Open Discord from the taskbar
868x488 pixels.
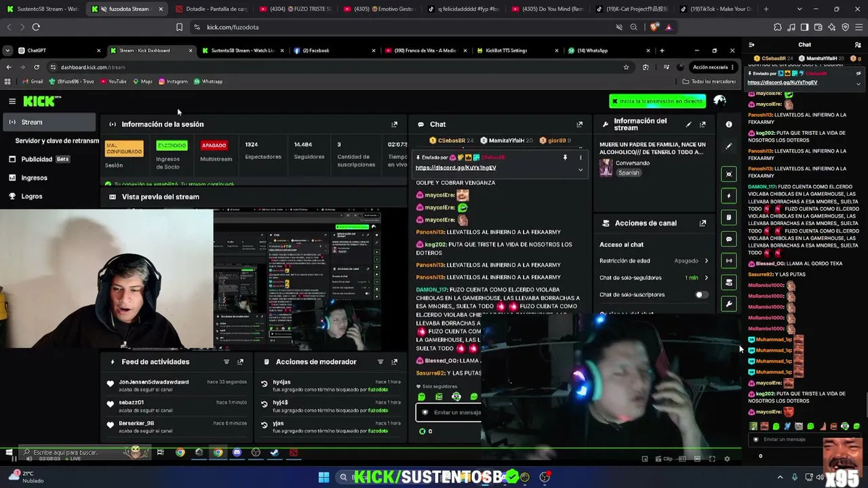237,452
